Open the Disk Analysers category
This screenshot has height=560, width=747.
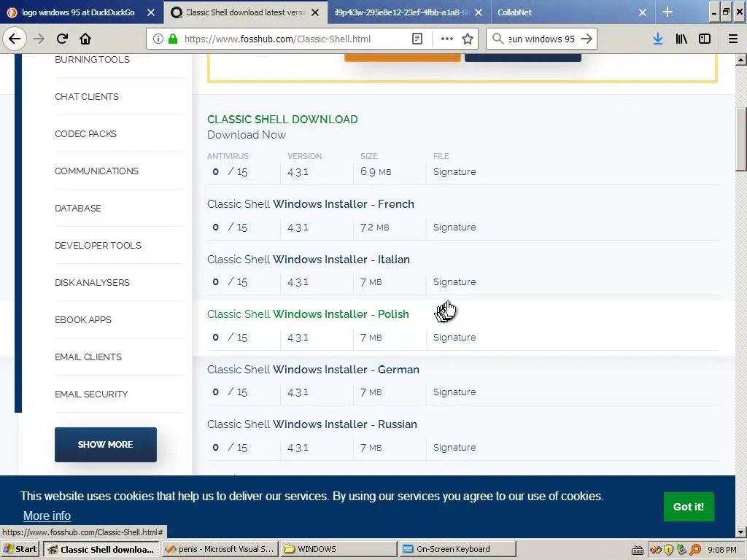tap(93, 282)
